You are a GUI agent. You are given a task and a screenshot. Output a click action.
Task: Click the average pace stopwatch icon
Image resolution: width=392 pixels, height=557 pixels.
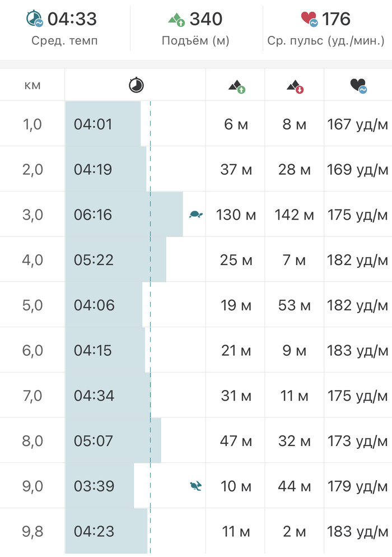coord(35,18)
